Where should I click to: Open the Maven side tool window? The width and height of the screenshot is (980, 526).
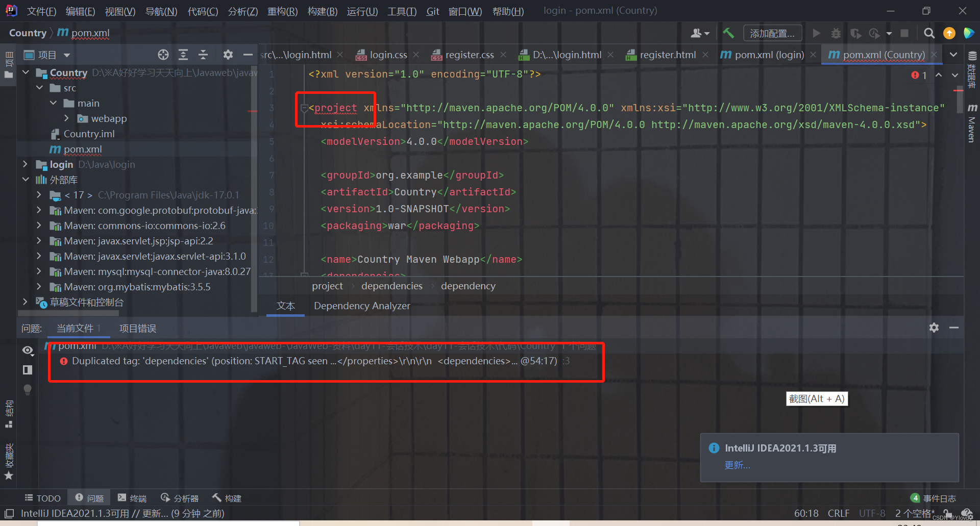pyautogui.click(x=972, y=122)
